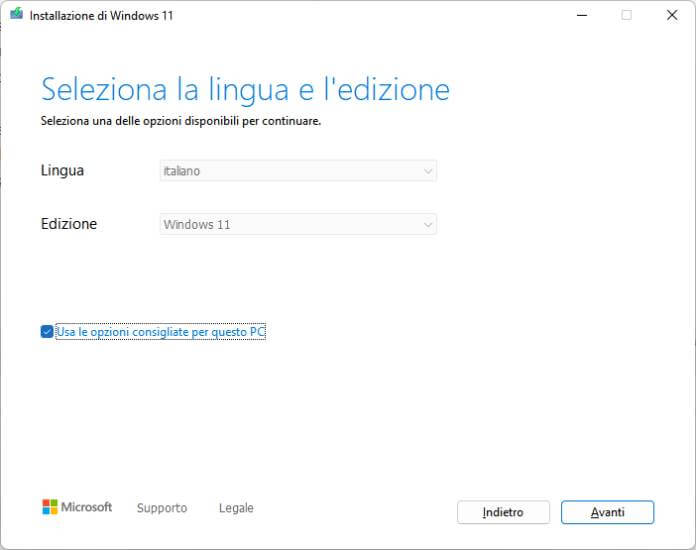
Task: Click the Microsoft logo
Action: [x=77, y=507]
